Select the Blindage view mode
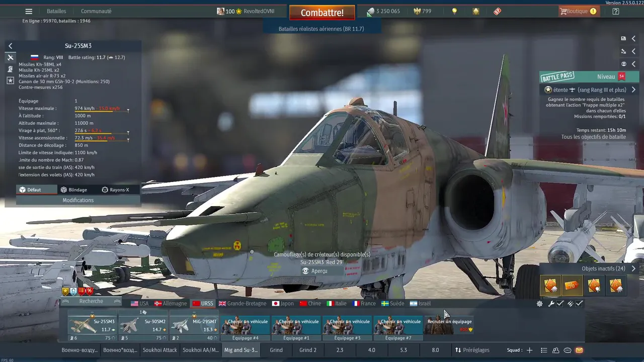 point(74,190)
